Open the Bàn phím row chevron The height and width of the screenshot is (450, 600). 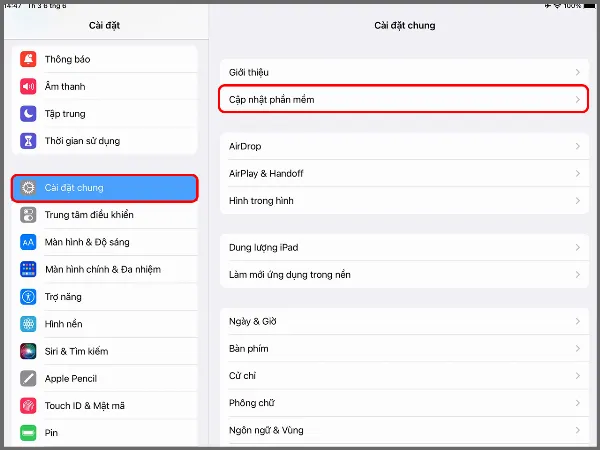(577, 349)
